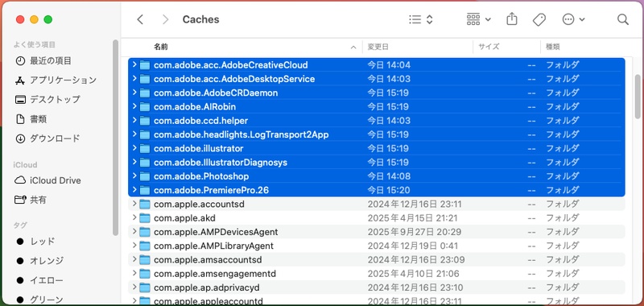Click the sidebar vertical scrollbar
This screenshot has height=306, width=644.
click(115, 138)
